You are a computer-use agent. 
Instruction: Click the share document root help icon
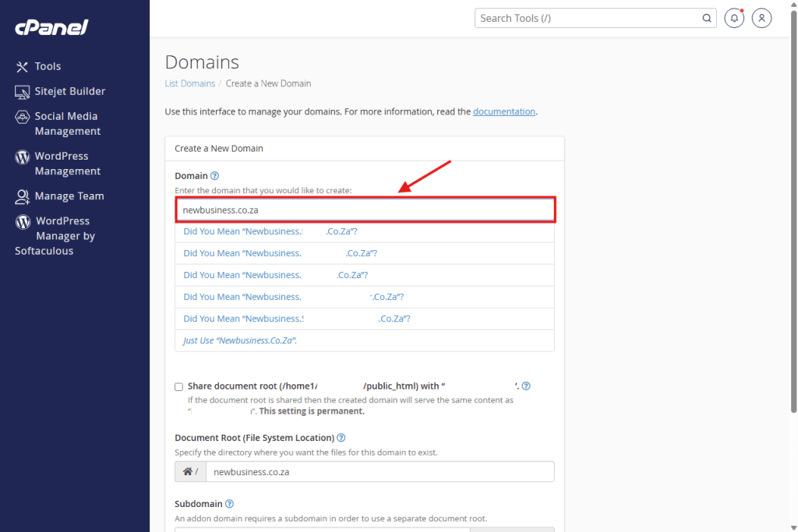coord(526,386)
